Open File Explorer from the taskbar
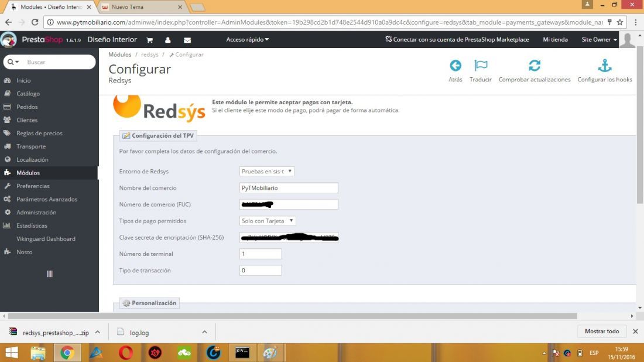This screenshot has height=362, width=644. click(38, 353)
